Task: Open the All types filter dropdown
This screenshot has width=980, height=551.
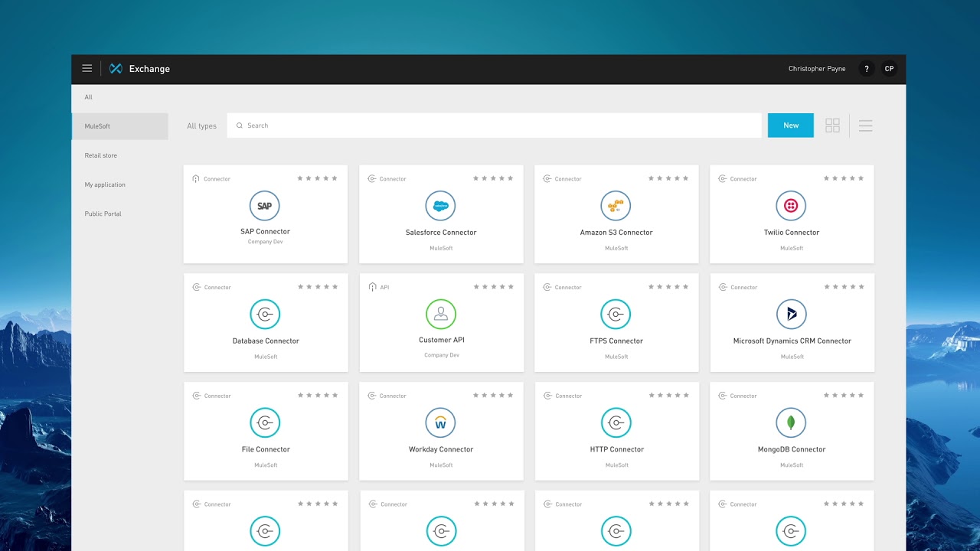Action: (x=201, y=126)
